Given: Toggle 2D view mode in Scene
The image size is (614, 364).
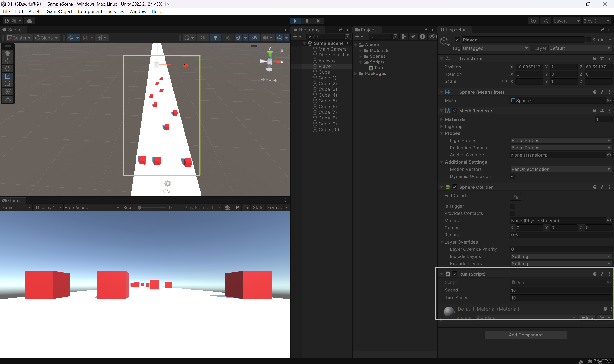Looking at the screenshot, I should click(203, 38).
